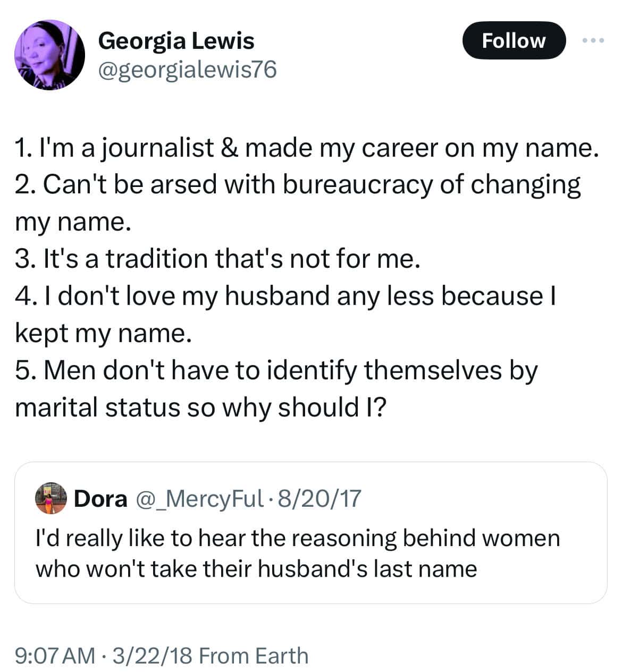Open Dora's name in quoted tweet
Viewport: 622px width, 672px height.
pos(101,498)
